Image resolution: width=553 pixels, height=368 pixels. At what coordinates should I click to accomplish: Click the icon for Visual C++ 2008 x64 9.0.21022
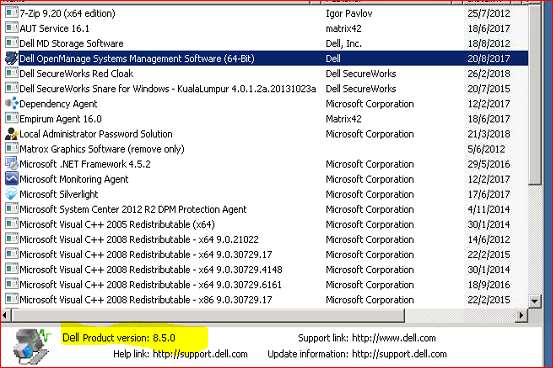tap(12, 239)
